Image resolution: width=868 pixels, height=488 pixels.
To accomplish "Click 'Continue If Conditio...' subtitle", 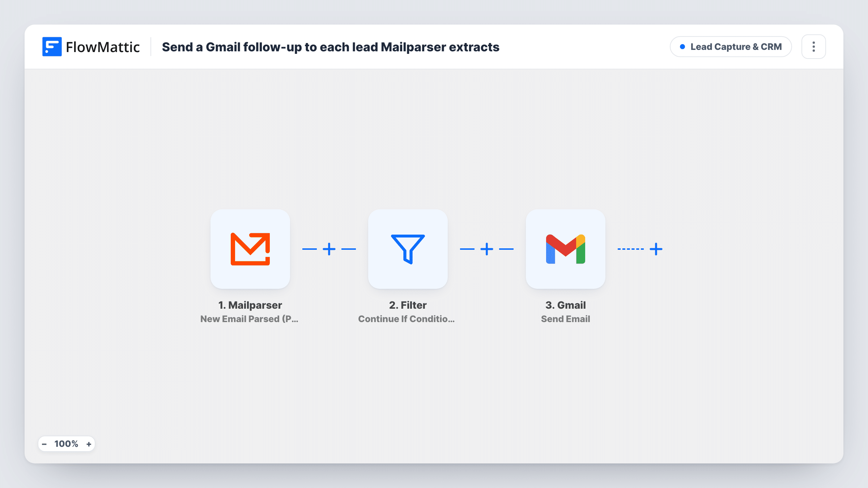I will pos(407,319).
